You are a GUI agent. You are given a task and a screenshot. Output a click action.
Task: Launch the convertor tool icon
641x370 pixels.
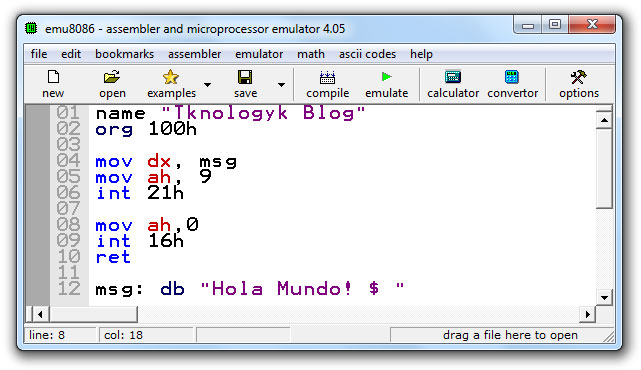point(512,77)
